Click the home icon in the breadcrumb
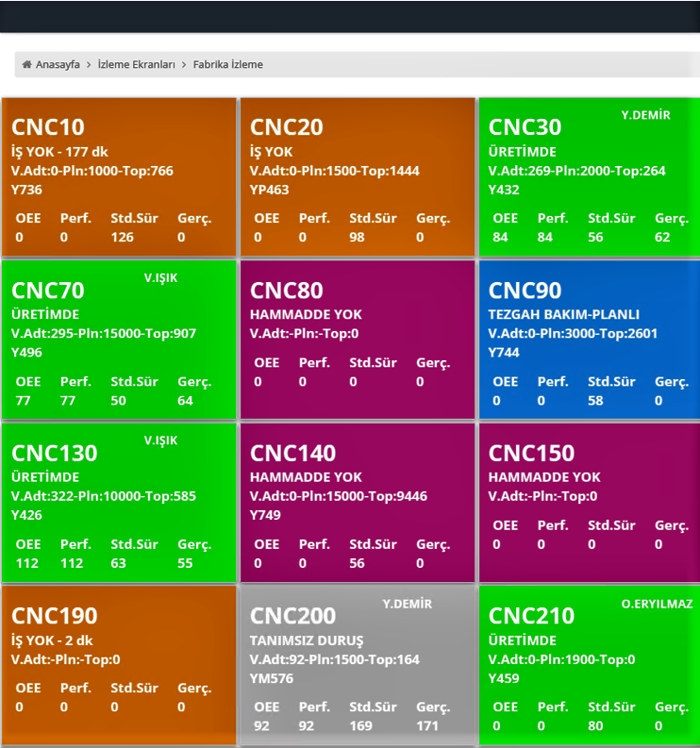Image resolution: width=700 pixels, height=748 pixels. 27,65
